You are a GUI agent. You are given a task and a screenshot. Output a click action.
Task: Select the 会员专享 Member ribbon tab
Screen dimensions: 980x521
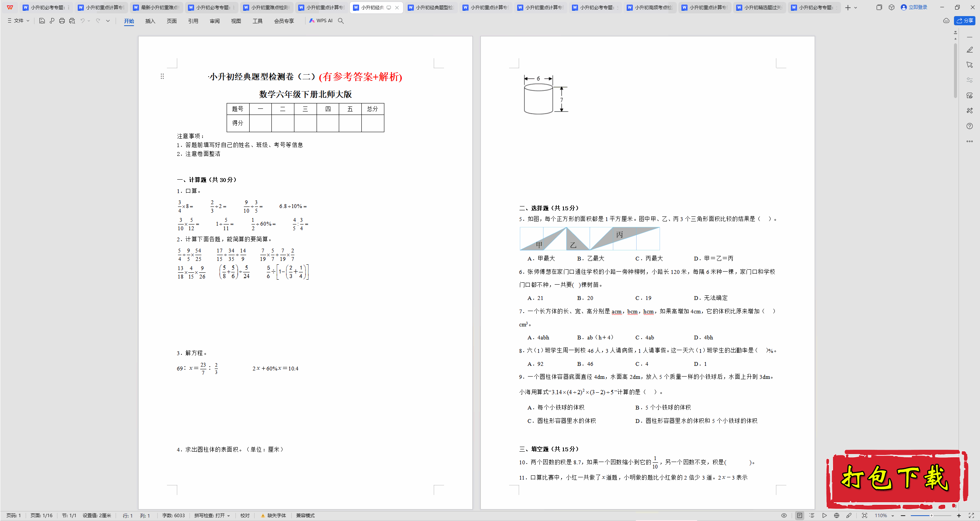click(284, 21)
